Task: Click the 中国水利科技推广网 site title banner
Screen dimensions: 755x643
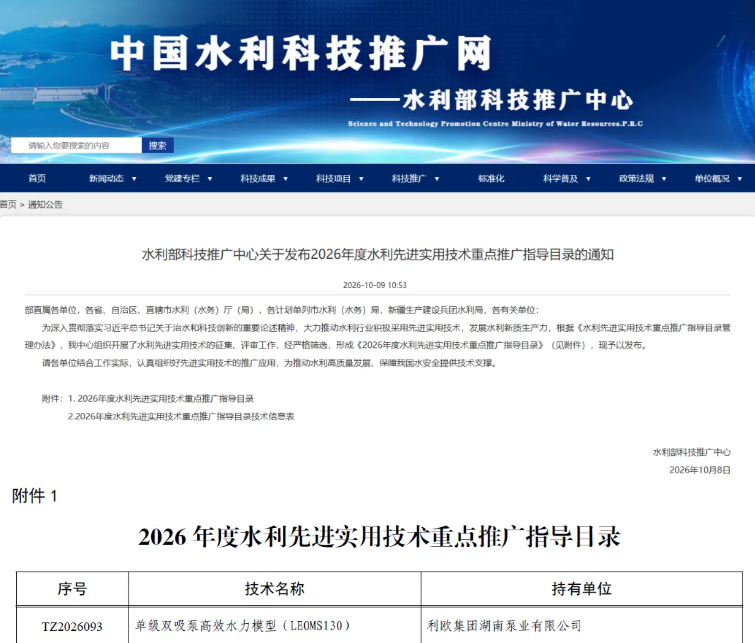Action: (301, 53)
